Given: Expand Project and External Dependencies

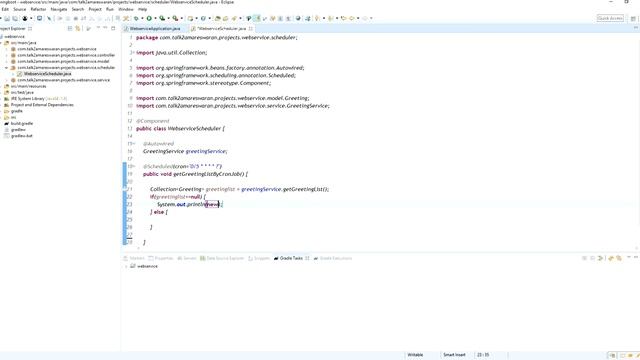Looking at the screenshot, I should click(1, 105).
